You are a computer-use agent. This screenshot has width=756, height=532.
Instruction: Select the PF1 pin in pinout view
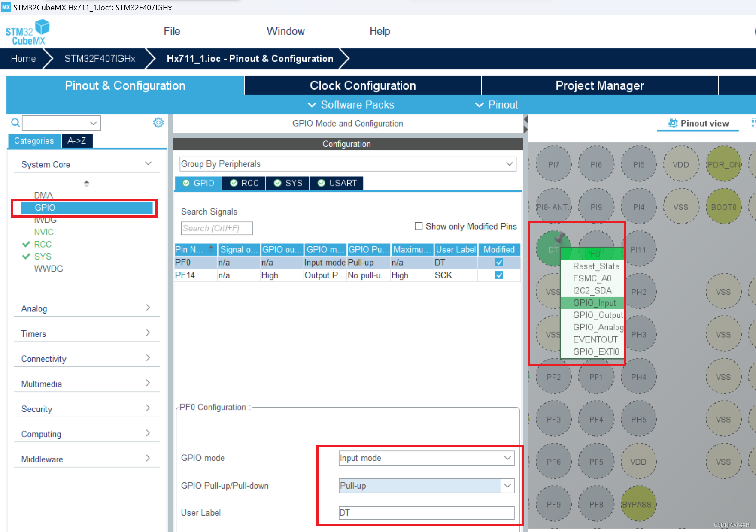[596, 377]
